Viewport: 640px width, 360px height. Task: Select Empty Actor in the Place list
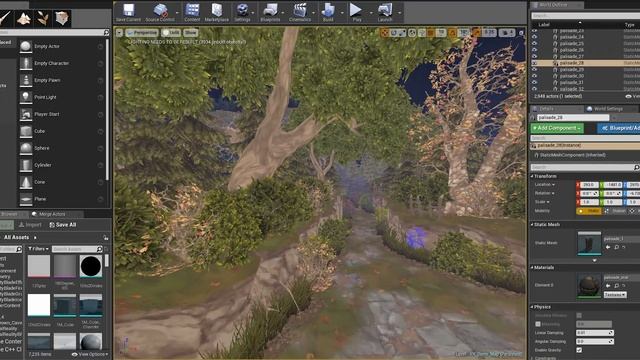[x=61, y=47]
